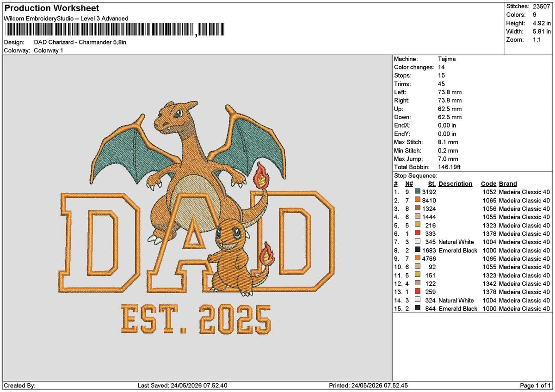Screen dimensions: 555x392
Task: Click the tan swatch beside 1444 stitches
Action: click(x=418, y=217)
